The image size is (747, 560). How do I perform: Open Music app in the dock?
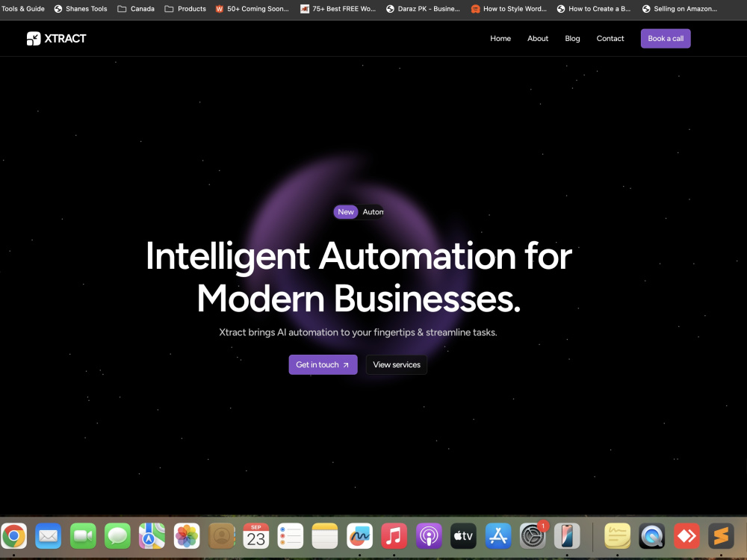tap(394, 535)
